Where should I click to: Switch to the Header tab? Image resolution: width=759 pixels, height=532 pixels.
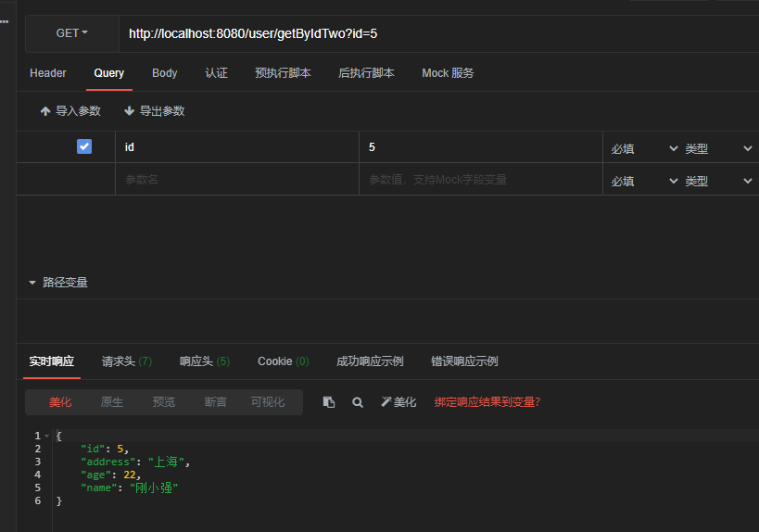coord(48,73)
